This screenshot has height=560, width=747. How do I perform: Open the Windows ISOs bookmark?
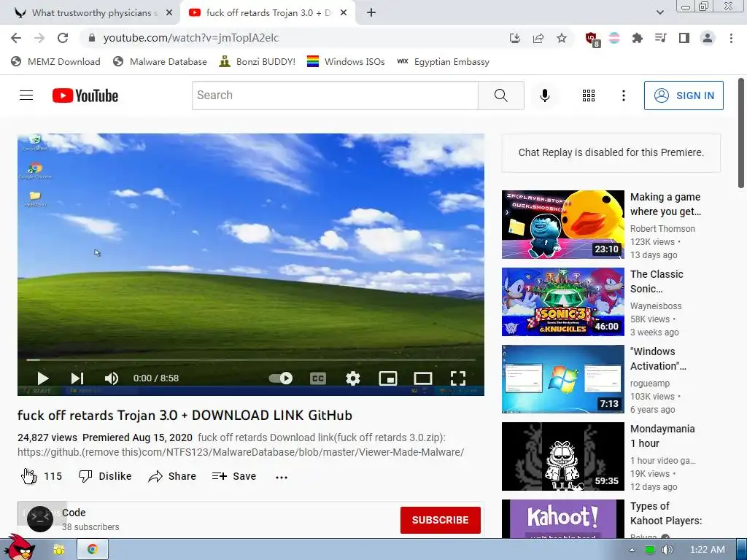point(346,61)
